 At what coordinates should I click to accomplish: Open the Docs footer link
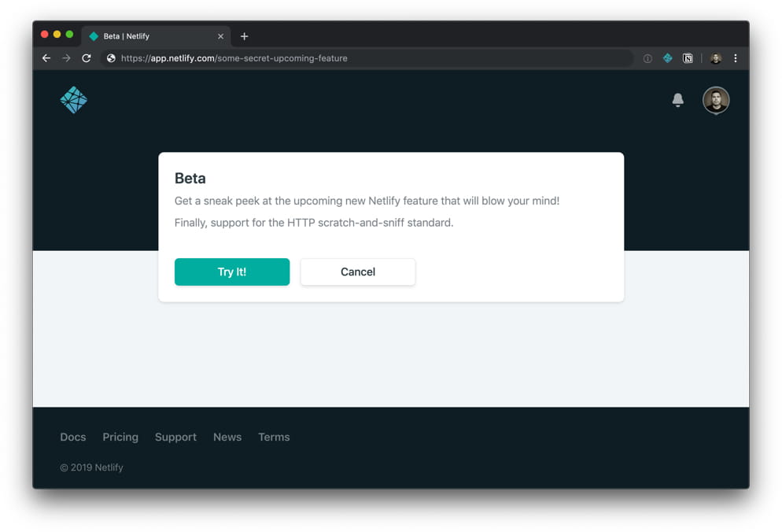[72, 437]
